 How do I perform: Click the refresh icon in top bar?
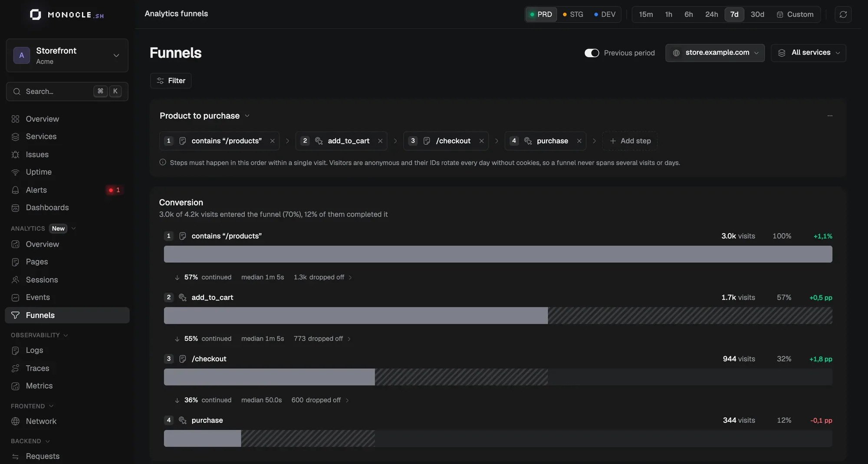[x=843, y=14]
